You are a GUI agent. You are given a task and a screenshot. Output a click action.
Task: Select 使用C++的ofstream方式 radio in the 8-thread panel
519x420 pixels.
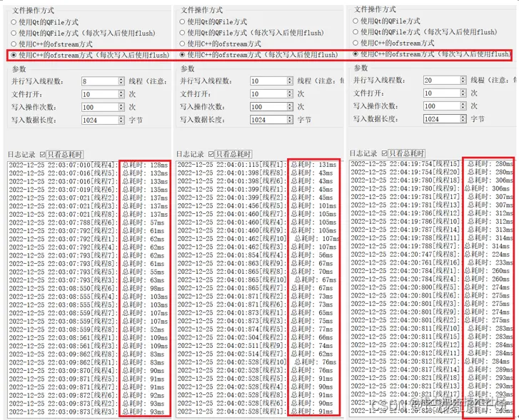pos(14,44)
